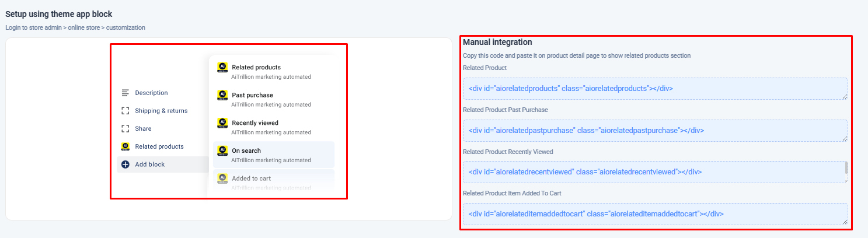Screen dimensions: 868x238
Task: Click the Share bracket icon
Action: 125,128
